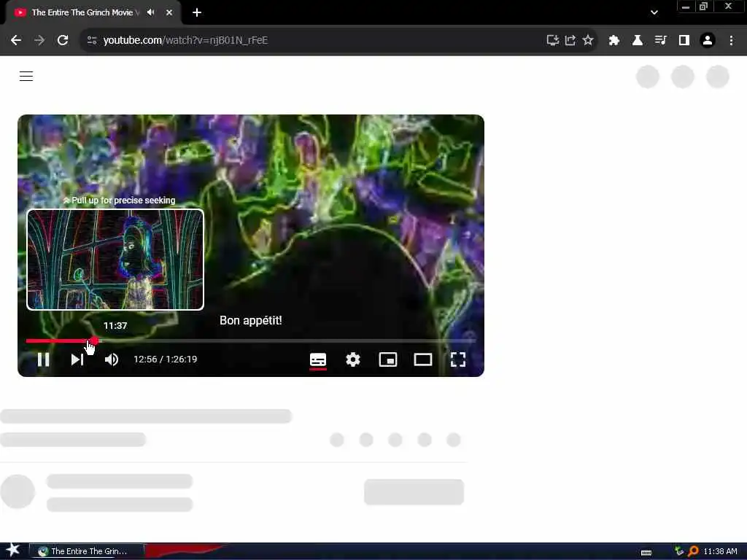This screenshot has width=747, height=560.
Task: Click the system clock 11:38 AM
Action: pyautogui.click(x=720, y=551)
